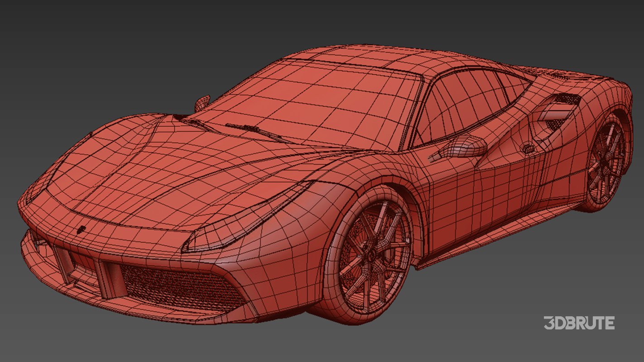Viewport: 644px width, 362px height.
Task: Click the Ferrari hood badge emblem
Action: 82,229
